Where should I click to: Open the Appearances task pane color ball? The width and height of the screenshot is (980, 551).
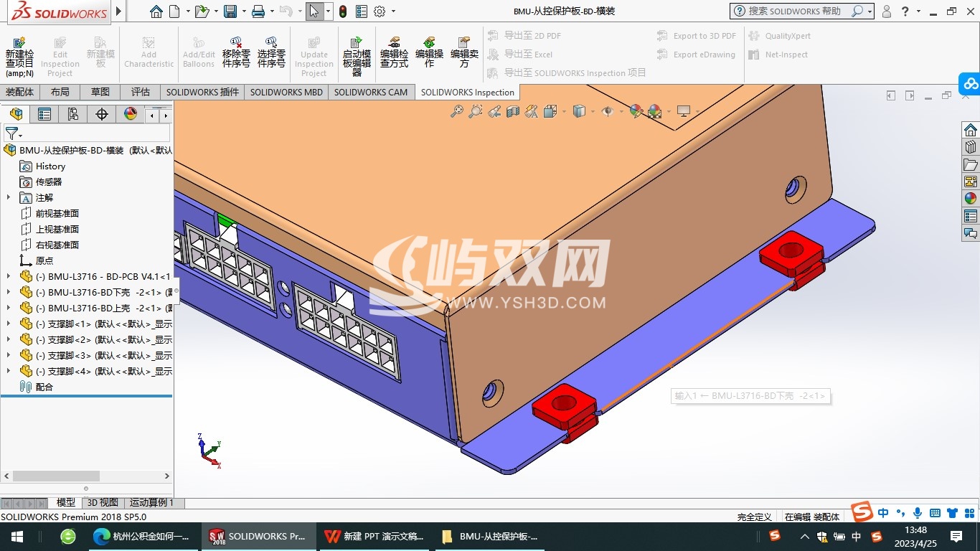(x=971, y=199)
